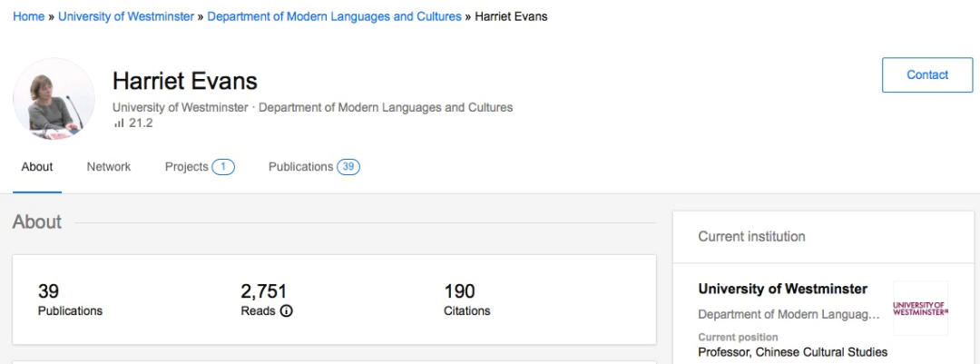Open University of Westminster institution name
This screenshot has height=364, width=980.
tap(782, 289)
